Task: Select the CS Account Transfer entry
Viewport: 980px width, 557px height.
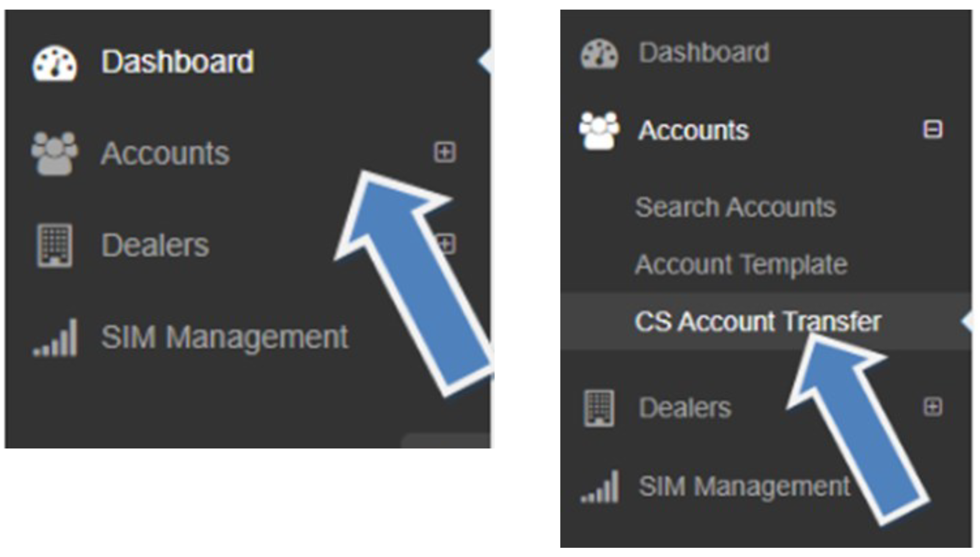Action: [758, 322]
